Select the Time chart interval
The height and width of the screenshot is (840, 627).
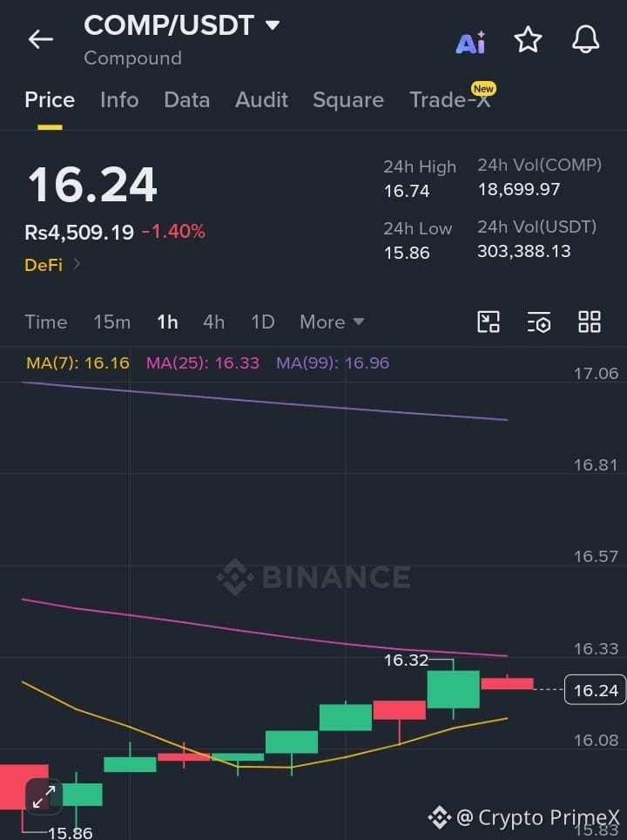pyautogui.click(x=46, y=322)
